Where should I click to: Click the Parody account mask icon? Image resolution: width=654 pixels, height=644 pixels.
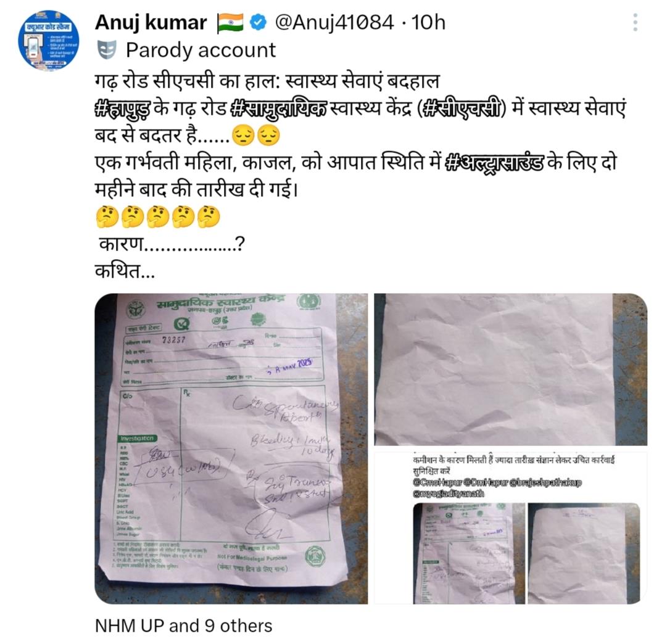click(106, 50)
